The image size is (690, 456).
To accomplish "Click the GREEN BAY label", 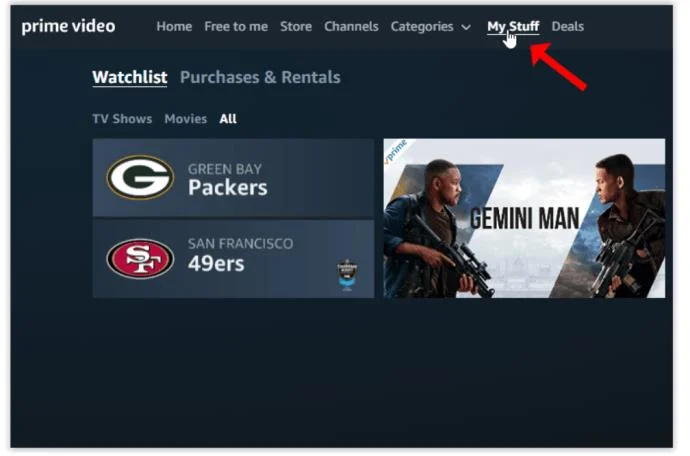I will coord(225,169).
